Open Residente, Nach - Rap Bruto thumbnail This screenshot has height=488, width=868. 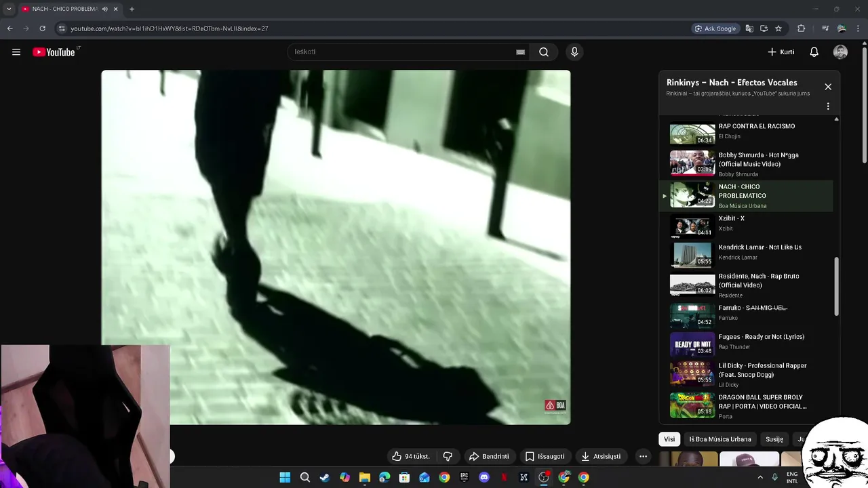coord(692,285)
